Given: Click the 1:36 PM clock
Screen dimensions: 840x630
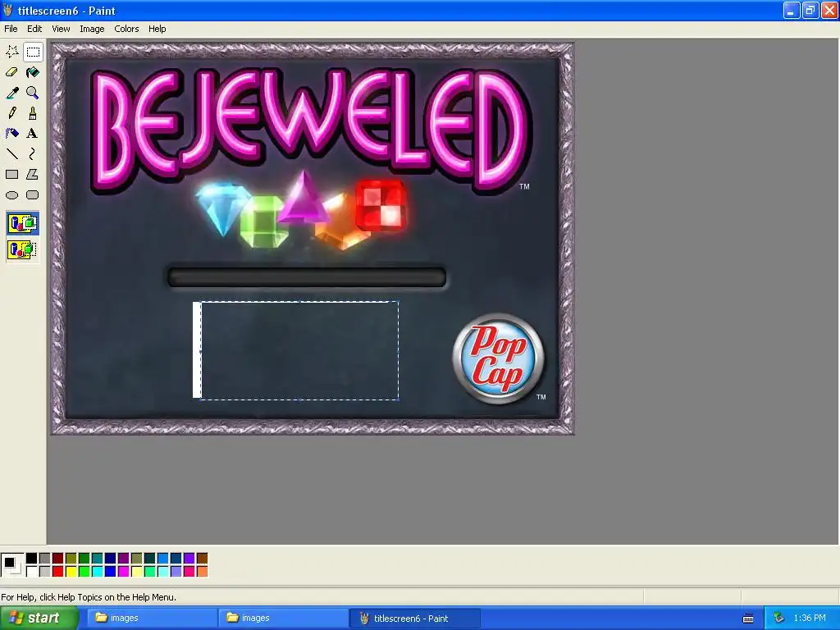Looking at the screenshot, I should [810, 618].
